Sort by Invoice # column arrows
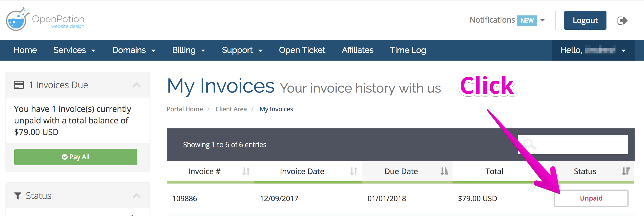 [x=246, y=171]
